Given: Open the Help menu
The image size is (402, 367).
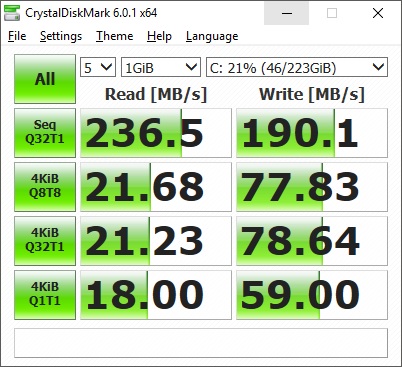Looking at the screenshot, I should pos(159,36).
